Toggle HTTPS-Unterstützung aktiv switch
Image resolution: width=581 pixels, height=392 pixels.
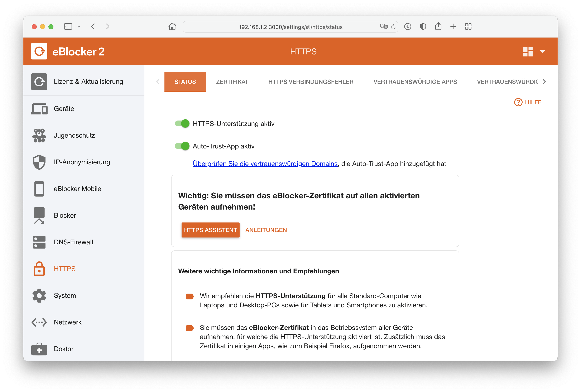(x=182, y=123)
